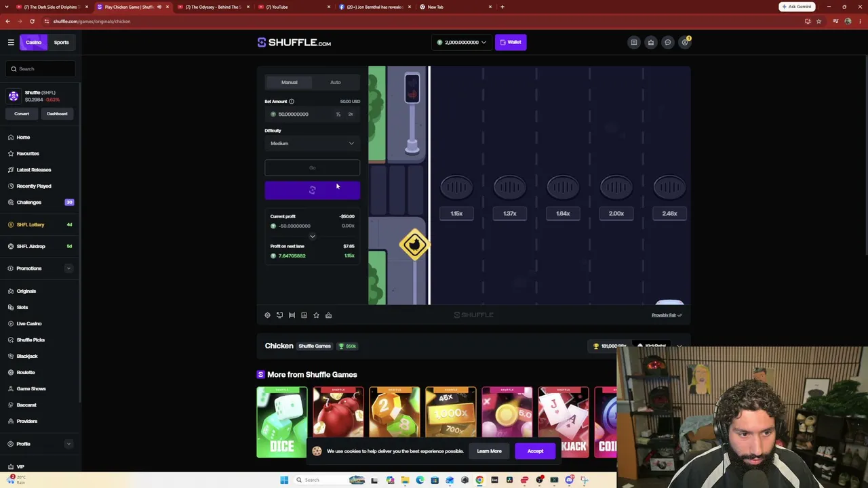Switch to The Odyssey browser tab
This screenshot has width=868, height=488.
point(214,7)
